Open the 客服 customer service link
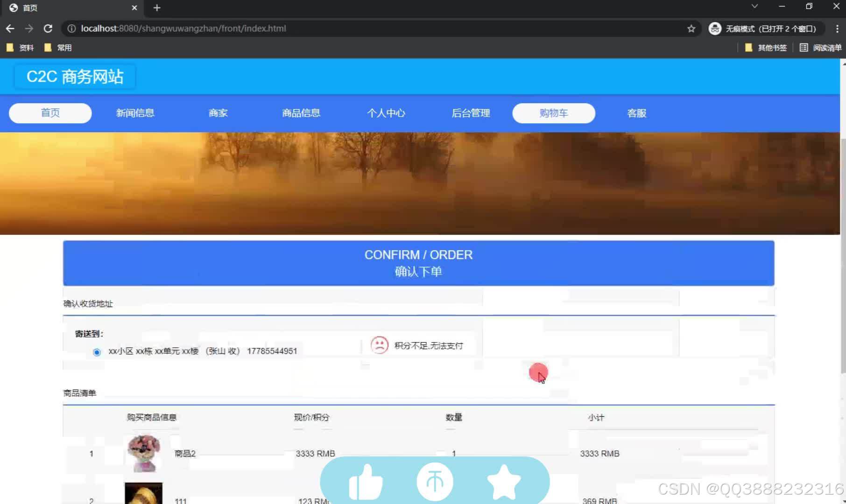 tap(636, 113)
